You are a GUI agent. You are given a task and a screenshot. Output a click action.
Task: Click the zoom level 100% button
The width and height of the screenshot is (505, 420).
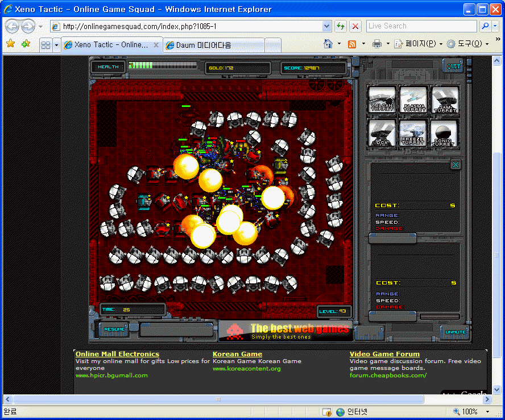pos(466,411)
